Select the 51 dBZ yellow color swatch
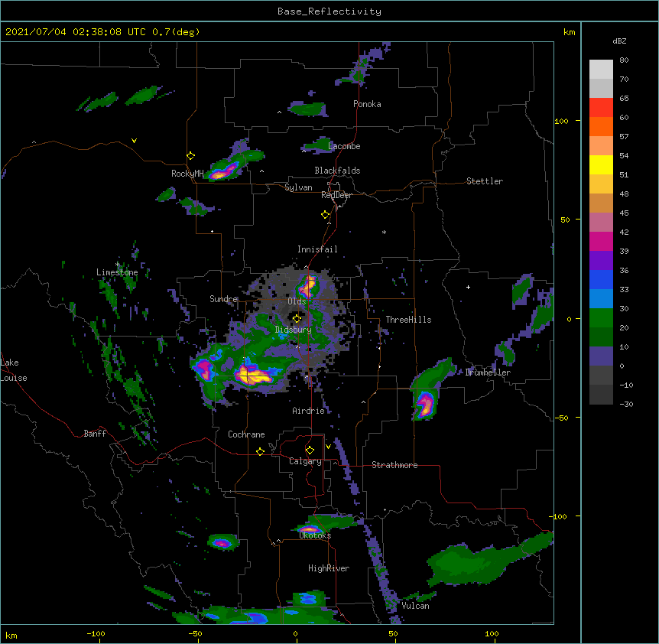The image size is (659, 644). [x=601, y=164]
